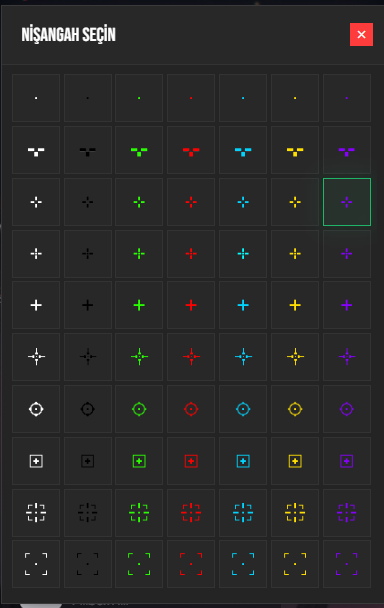
Task: Select the white pointed star crosshair
Action: tap(36, 357)
